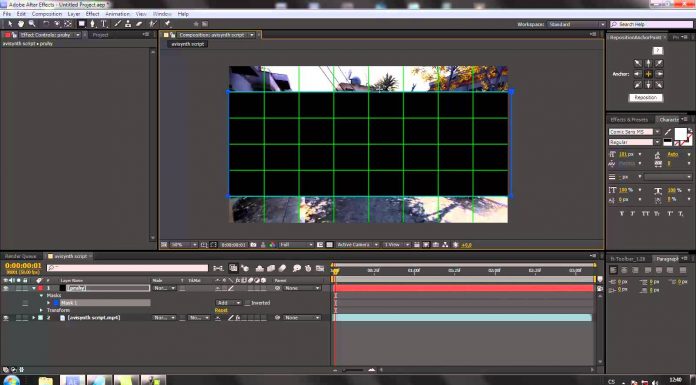Select the Selection arrow tool
The image size is (696, 385).
(x=9, y=24)
